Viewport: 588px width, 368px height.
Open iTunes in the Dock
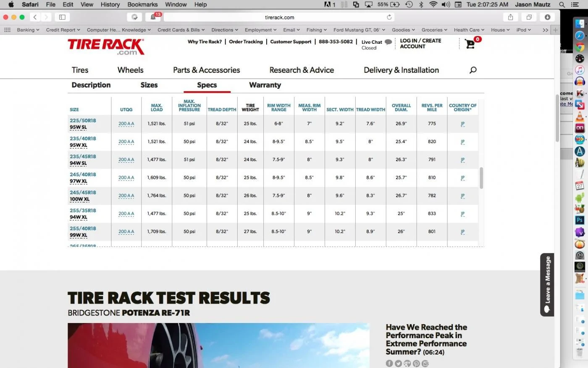click(x=580, y=70)
